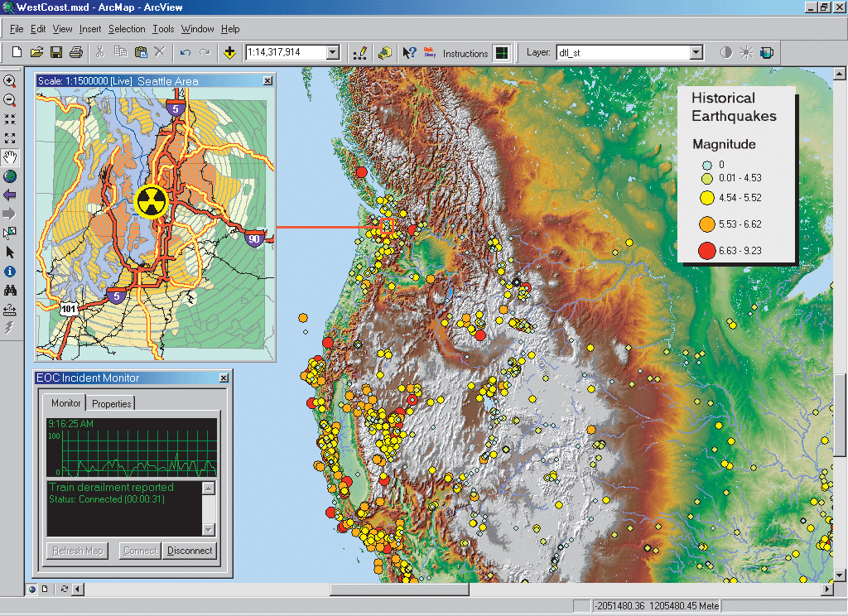Screen dimensions: 848x616
Task: Select the Identify info tool
Action: click(x=10, y=271)
